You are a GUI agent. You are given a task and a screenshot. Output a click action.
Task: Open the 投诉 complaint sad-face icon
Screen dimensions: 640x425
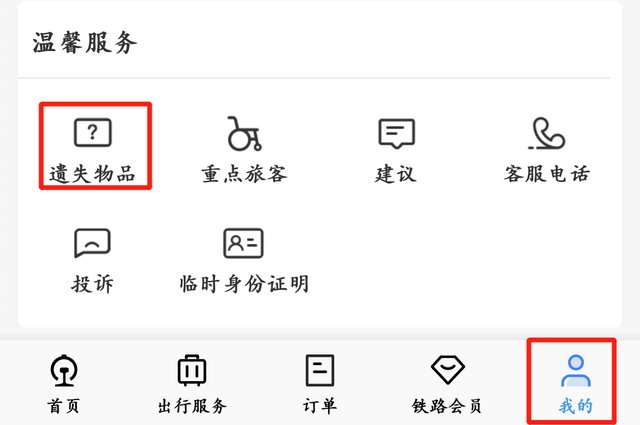pyautogui.click(x=92, y=243)
